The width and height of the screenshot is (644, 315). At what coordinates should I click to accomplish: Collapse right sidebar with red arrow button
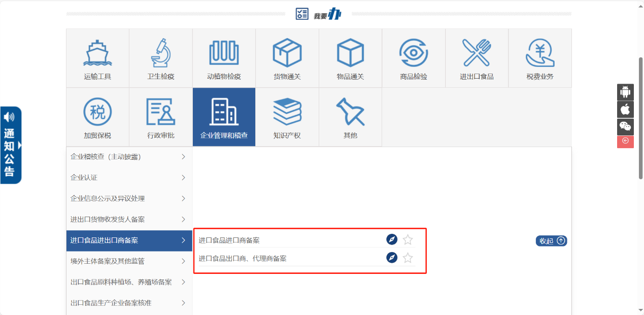pos(625,141)
